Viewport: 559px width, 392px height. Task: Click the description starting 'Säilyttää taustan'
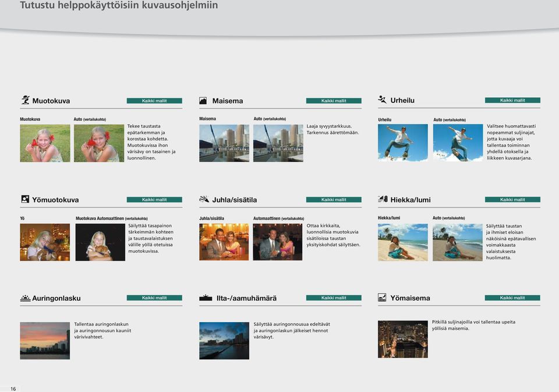point(511,242)
